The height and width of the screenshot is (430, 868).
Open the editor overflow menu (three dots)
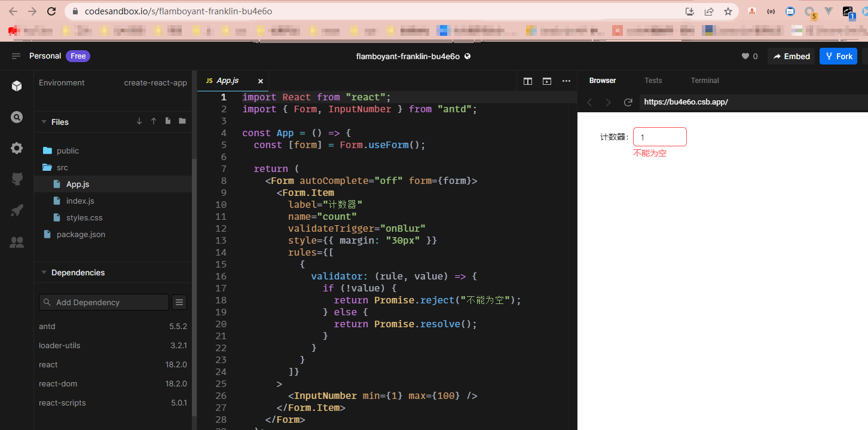pyautogui.click(x=566, y=81)
